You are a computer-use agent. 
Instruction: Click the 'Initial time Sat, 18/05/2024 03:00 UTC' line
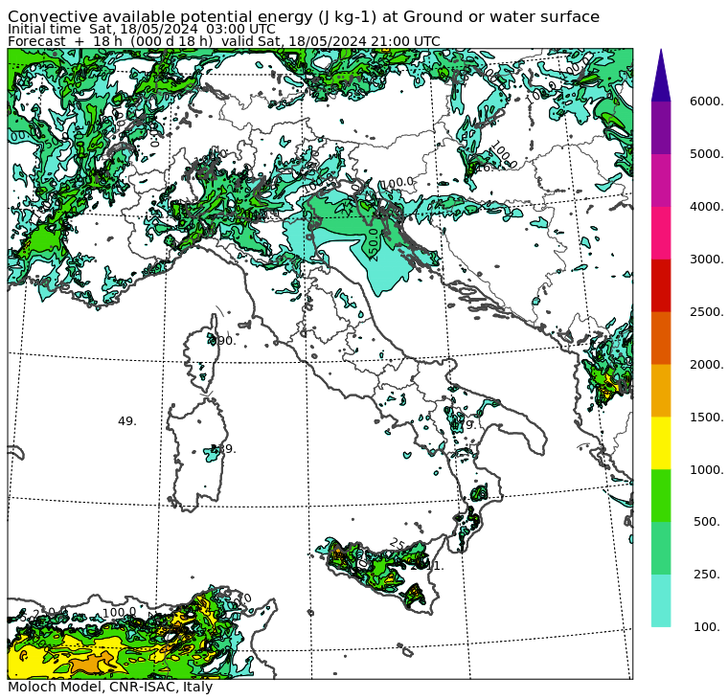142,29
